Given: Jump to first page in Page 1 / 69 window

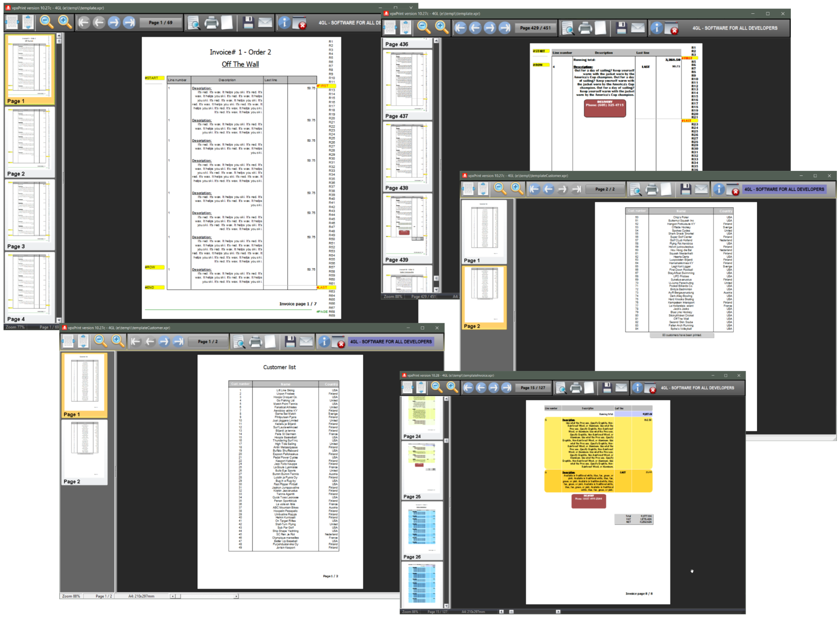Looking at the screenshot, I should click(84, 22).
